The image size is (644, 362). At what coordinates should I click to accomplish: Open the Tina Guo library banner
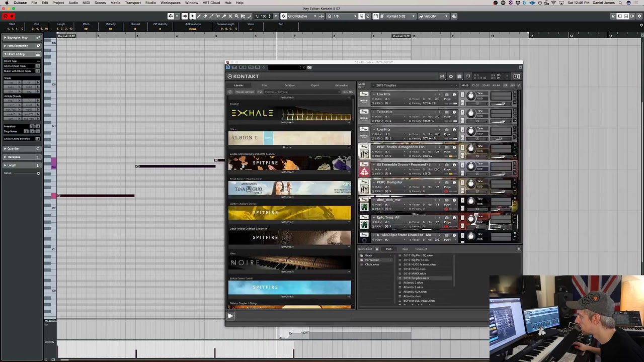(290, 188)
